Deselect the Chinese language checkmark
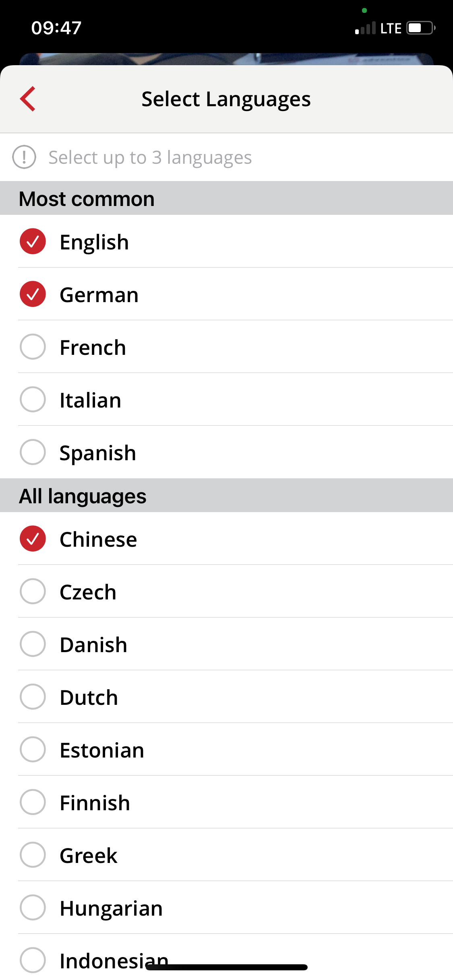The height and width of the screenshot is (980, 453). 33,539
